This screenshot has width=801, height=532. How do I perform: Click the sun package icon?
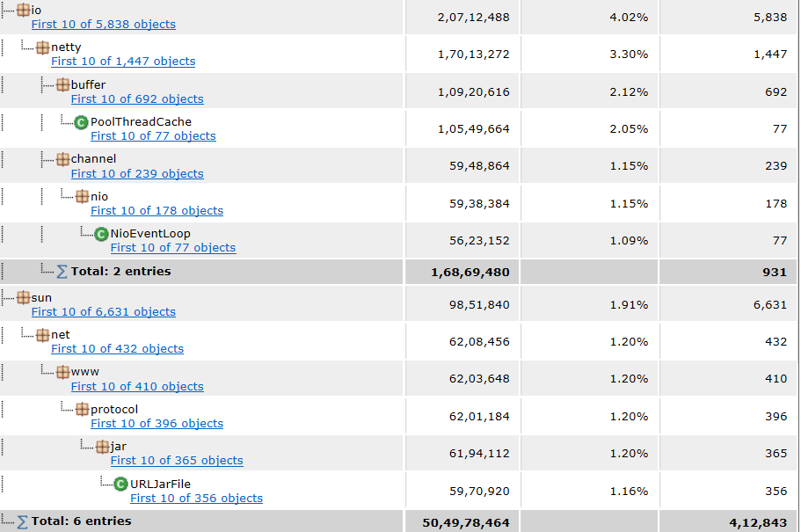[24, 297]
